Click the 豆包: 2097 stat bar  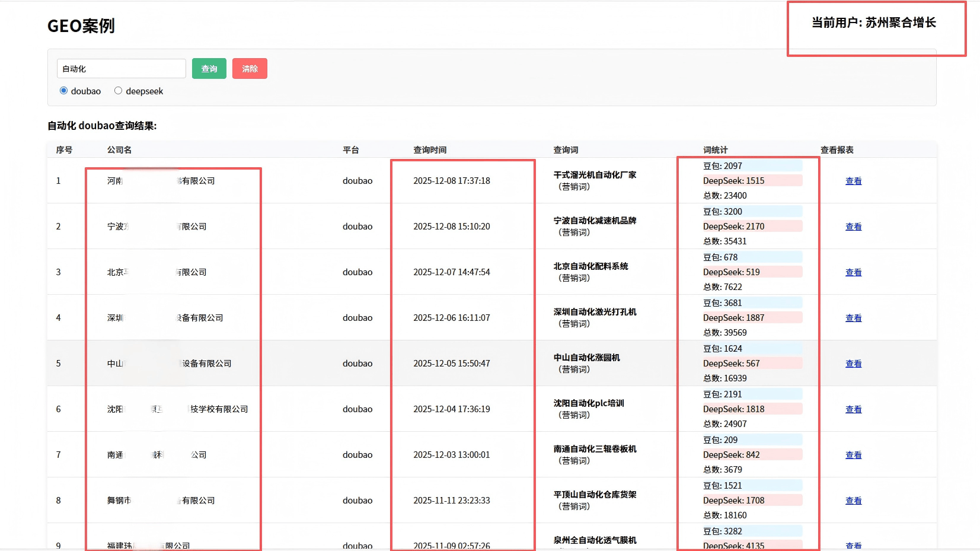(752, 166)
